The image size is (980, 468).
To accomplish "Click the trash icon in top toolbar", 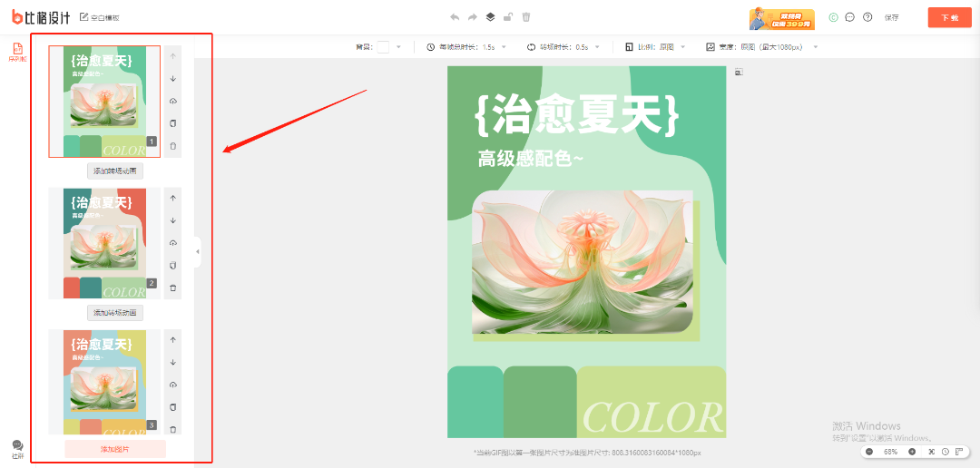I will coord(526,17).
